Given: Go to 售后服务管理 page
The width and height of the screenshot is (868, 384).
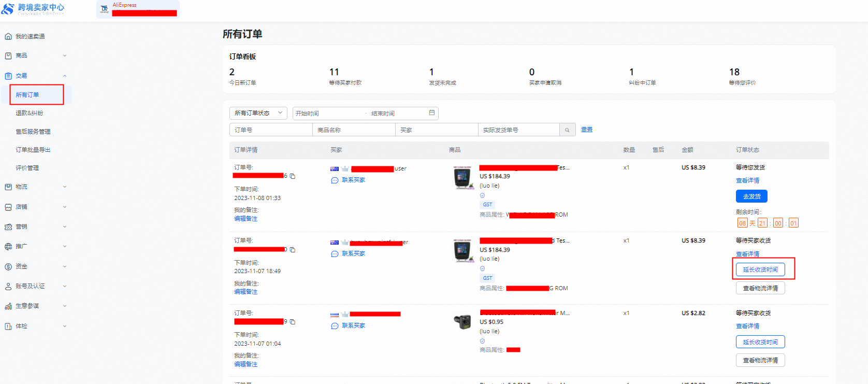Looking at the screenshot, I should pyautogui.click(x=33, y=132).
